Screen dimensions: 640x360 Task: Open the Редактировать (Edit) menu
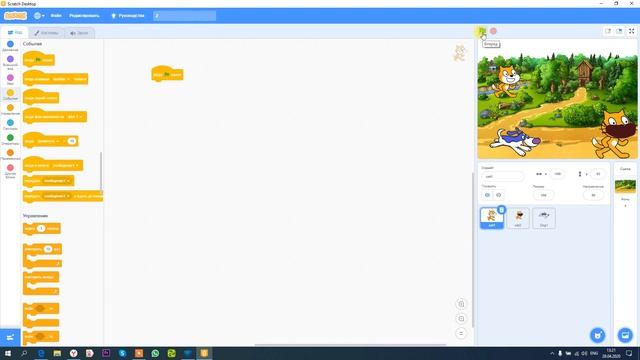(x=84, y=16)
